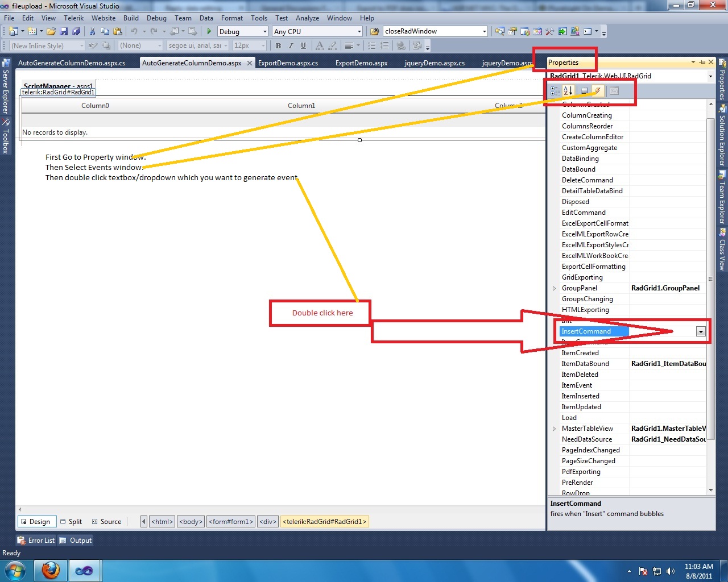
Task: Click the Copy icon in the toolbar
Action: 105,32
